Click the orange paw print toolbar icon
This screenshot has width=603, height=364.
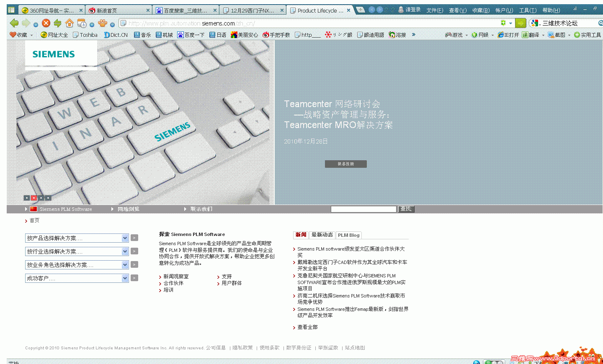[102, 23]
